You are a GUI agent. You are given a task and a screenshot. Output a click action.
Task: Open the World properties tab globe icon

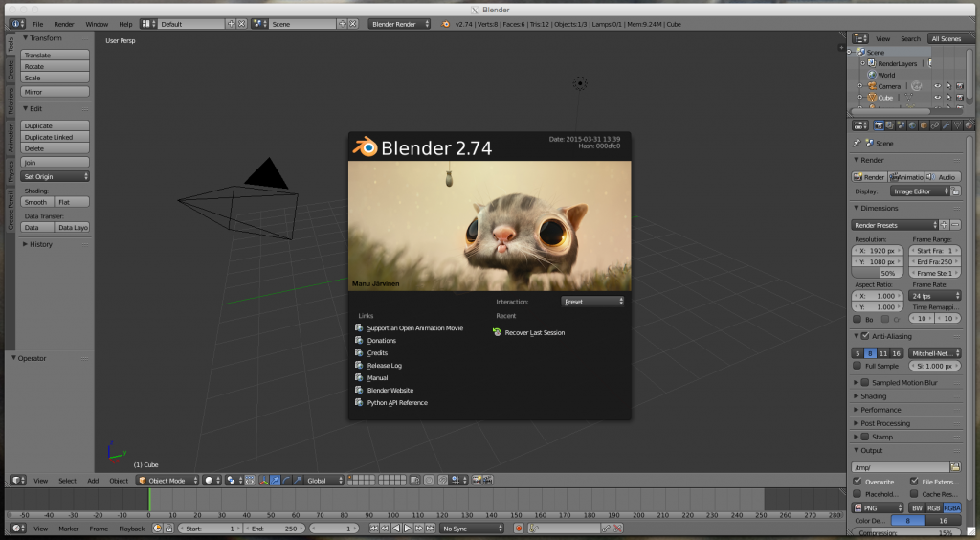pos(912,125)
